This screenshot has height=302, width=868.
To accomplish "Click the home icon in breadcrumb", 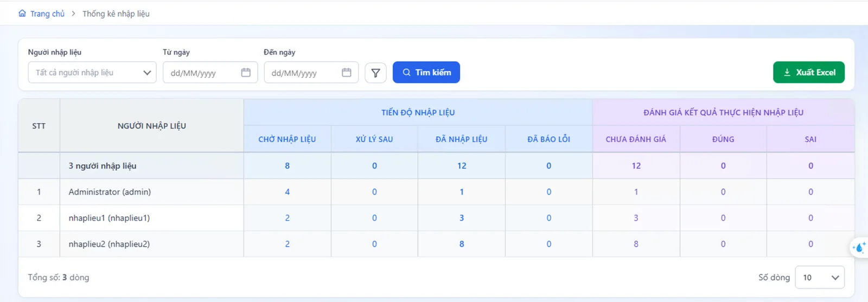I will (22, 14).
